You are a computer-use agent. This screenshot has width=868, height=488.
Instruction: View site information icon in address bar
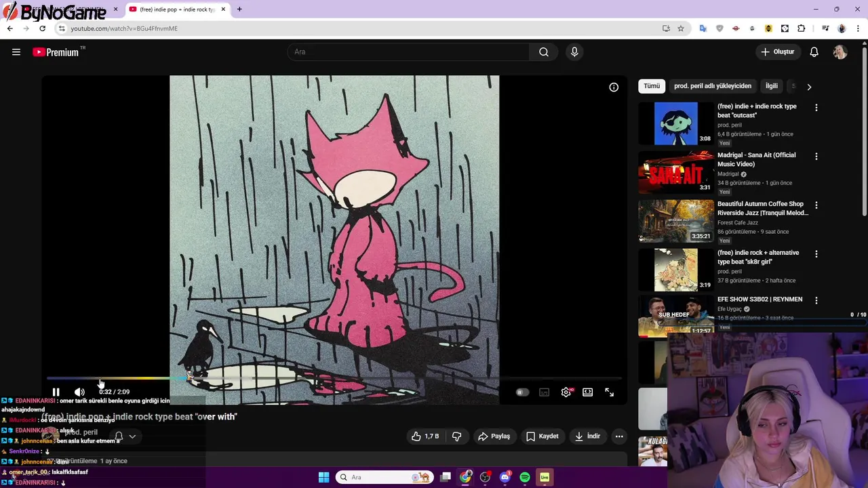pos(62,28)
